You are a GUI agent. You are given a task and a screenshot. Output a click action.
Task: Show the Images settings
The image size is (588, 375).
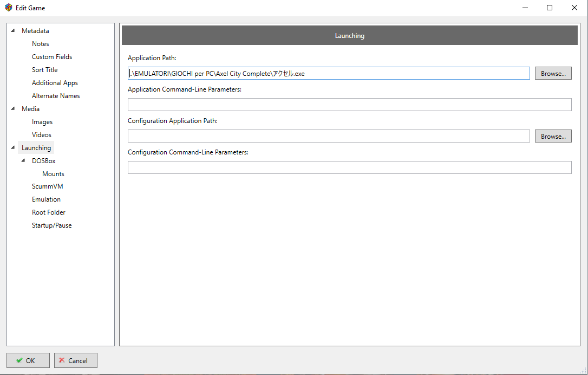point(42,122)
